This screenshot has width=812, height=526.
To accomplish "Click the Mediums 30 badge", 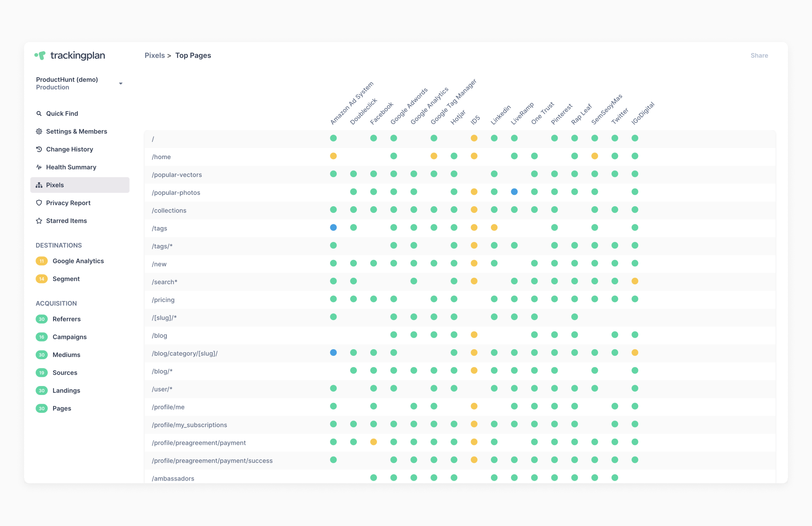I will point(42,355).
